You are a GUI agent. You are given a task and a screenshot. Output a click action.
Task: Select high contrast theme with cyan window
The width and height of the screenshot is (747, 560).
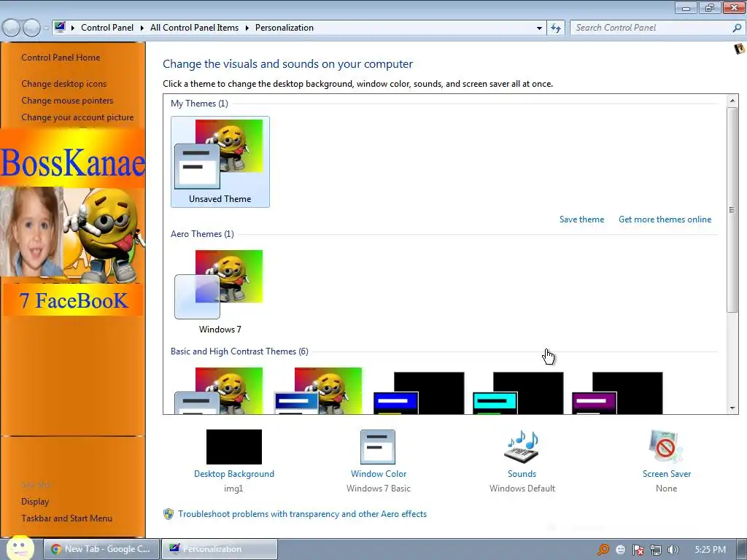(519, 393)
